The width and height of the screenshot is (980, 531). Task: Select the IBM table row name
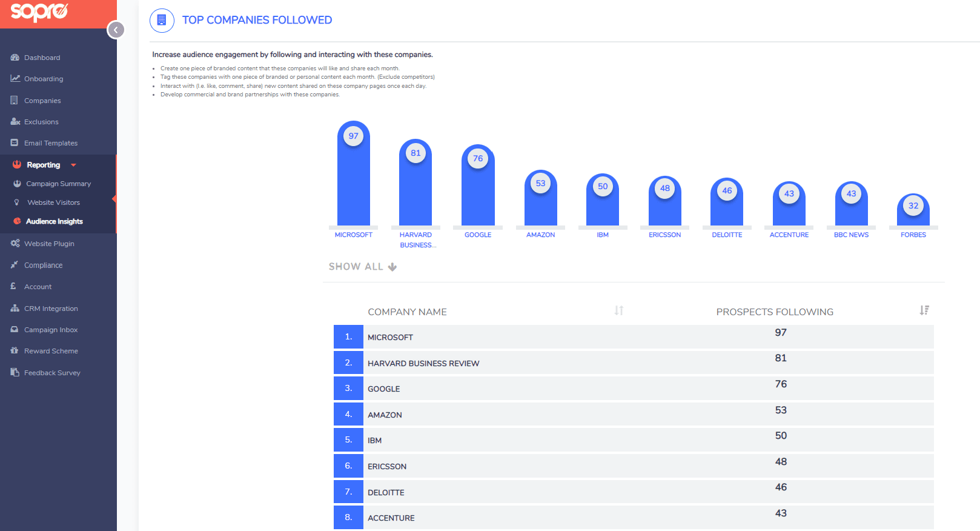click(x=374, y=441)
